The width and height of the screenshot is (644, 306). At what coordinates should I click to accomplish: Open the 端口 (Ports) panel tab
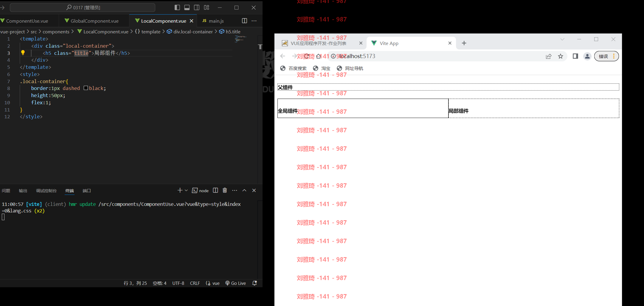coord(87,191)
